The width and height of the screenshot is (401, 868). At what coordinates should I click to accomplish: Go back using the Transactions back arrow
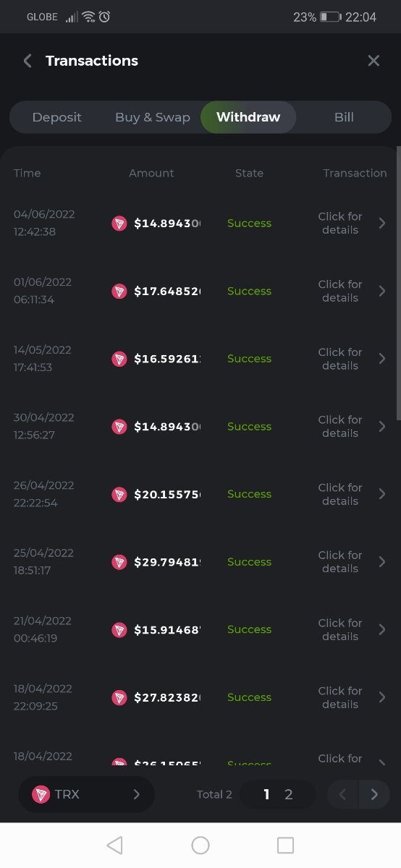(x=28, y=61)
